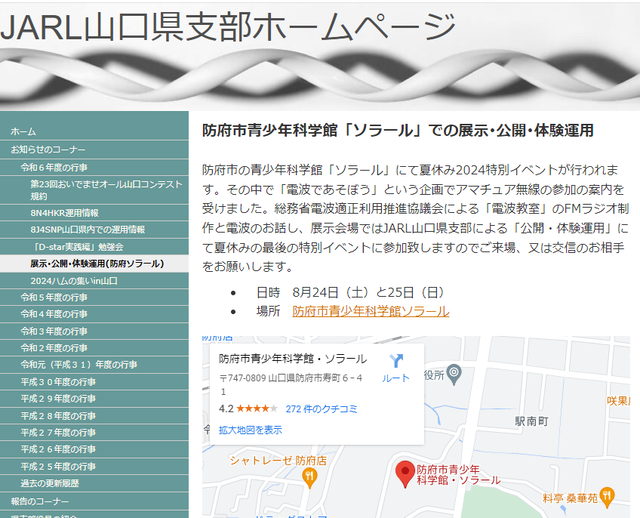Open 8J4SNP山口県内での運用情報 page
Viewport: 640px width, 518px height.
pyautogui.click(x=94, y=229)
